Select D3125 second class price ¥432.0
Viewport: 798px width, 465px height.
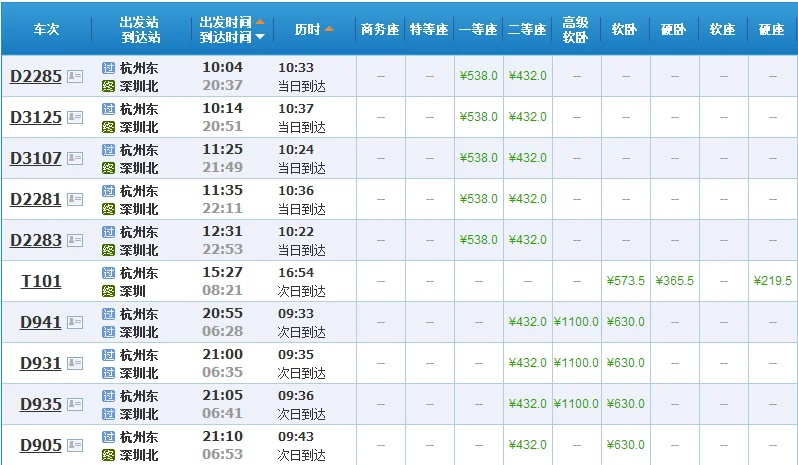(x=527, y=117)
